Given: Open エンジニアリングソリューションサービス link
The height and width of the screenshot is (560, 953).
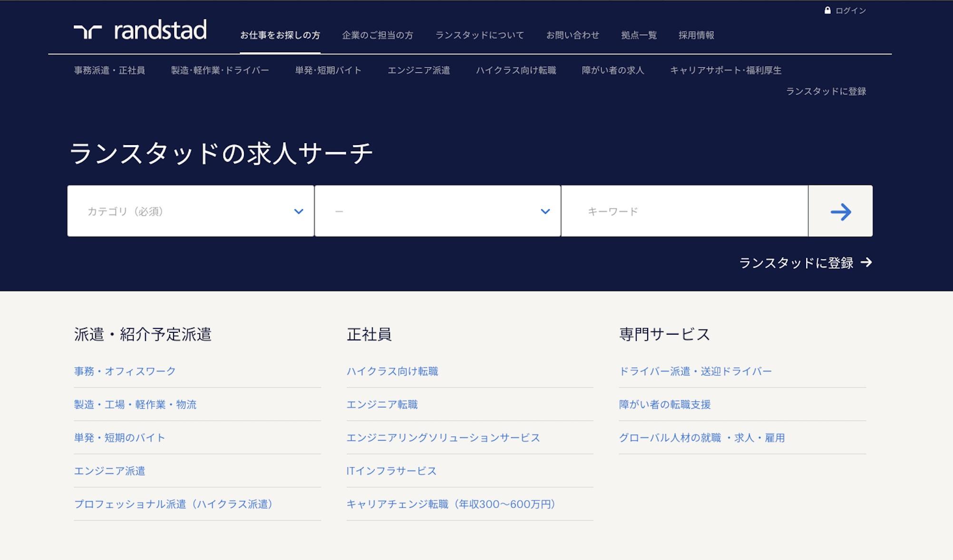Looking at the screenshot, I should (x=443, y=438).
